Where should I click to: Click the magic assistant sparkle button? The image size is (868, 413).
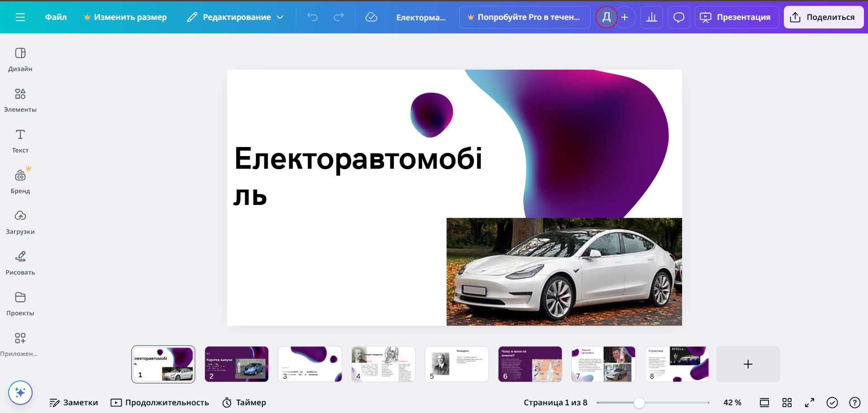[20, 393]
